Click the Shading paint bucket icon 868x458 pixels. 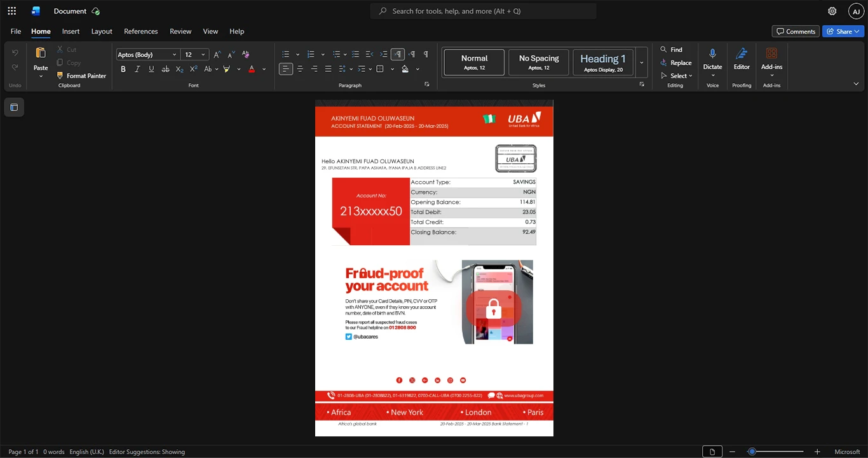tap(405, 69)
